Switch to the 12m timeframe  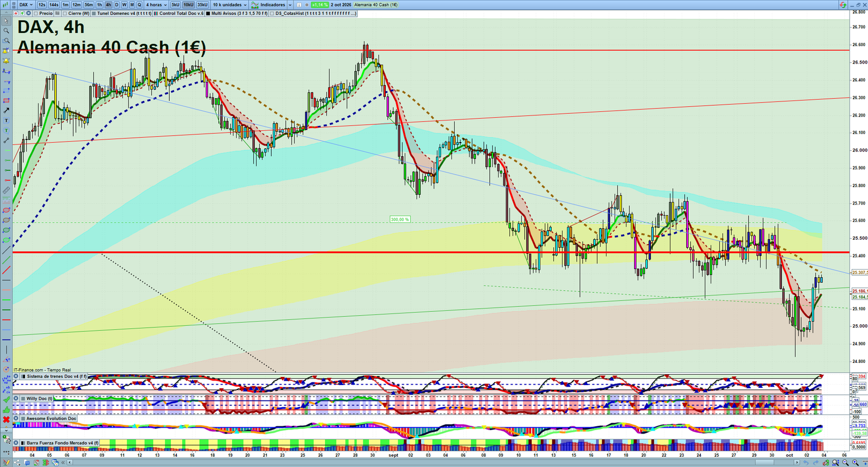click(76, 4)
